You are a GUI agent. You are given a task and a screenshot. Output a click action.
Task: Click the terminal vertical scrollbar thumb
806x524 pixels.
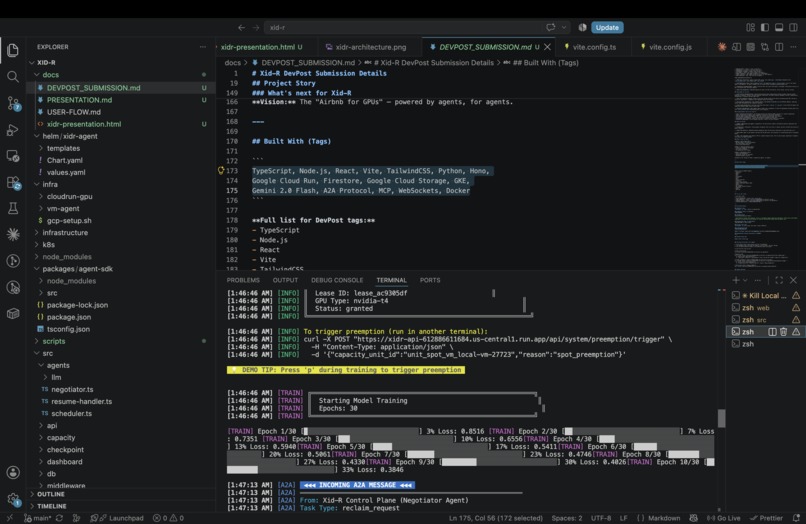pos(722,418)
